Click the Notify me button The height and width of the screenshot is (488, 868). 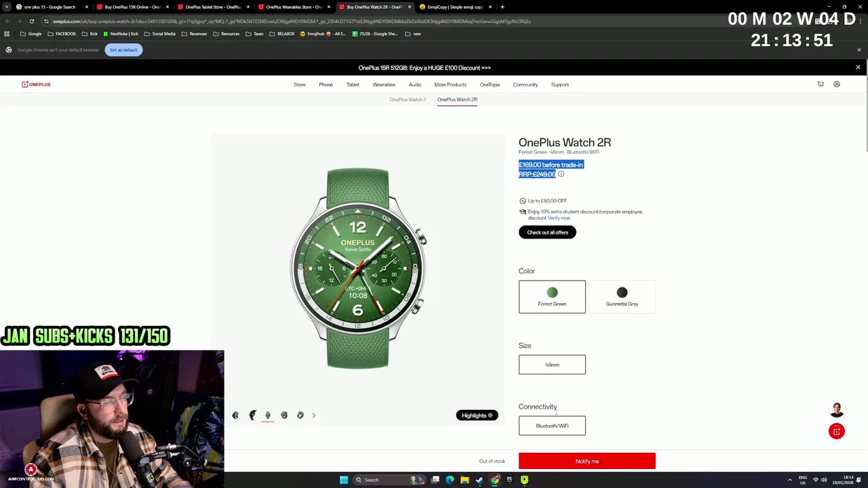587,461
